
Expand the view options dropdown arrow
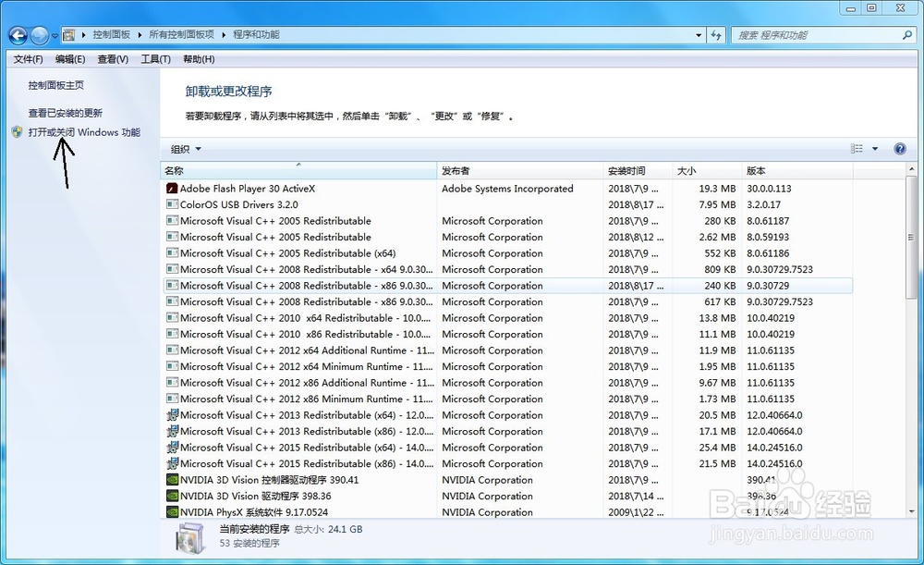[875, 149]
